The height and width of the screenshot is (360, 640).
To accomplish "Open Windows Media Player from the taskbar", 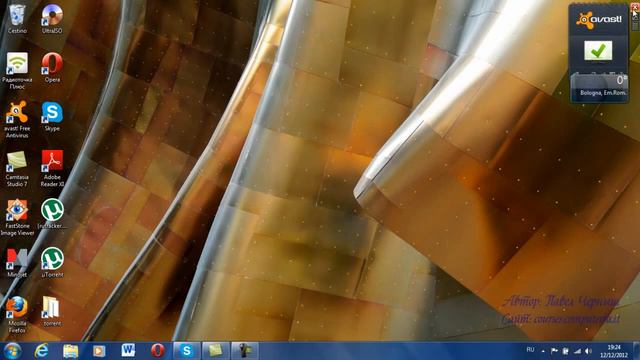I will point(99,351).
